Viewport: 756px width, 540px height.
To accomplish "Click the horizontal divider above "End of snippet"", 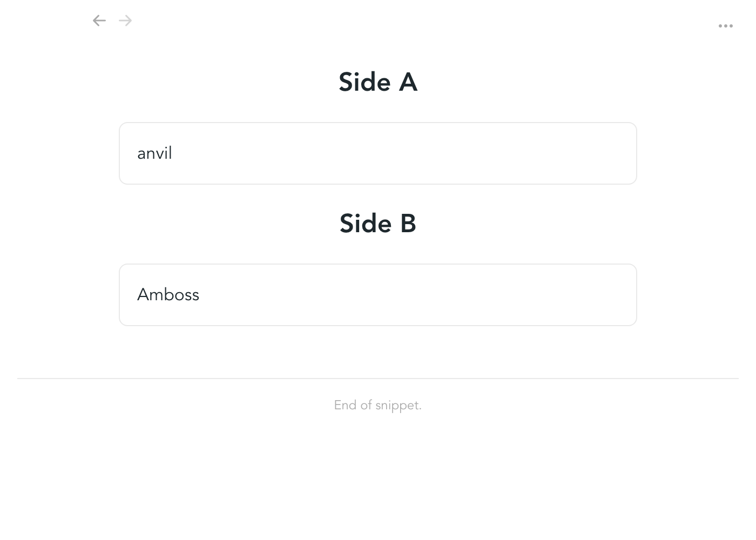I will click(378, 379).
